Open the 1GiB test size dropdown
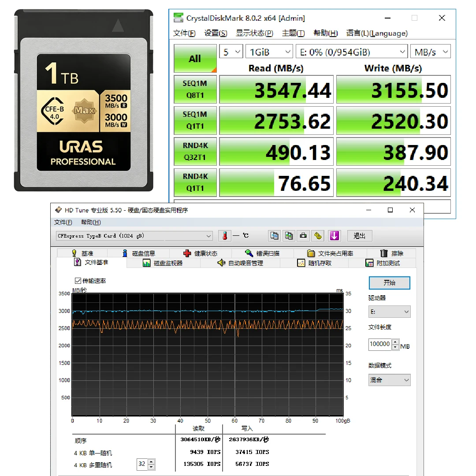This screenshot has width=476, height=476. pos(269,52)
